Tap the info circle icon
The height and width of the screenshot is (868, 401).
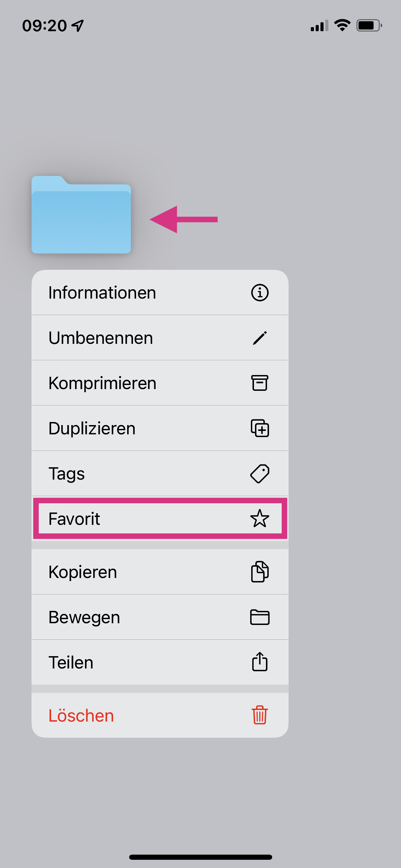[x=260, y=293]
